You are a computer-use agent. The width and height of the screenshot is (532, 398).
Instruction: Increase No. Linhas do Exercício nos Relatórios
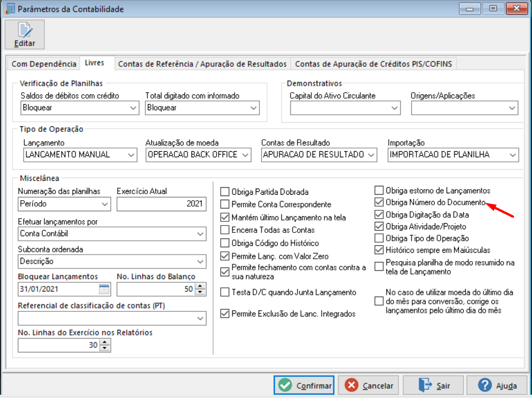(x=105, y=342)
